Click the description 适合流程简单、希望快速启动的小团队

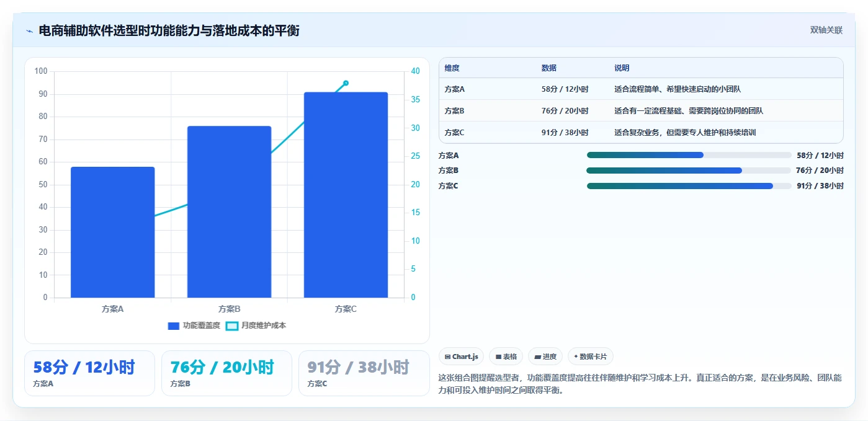point(678,89)
